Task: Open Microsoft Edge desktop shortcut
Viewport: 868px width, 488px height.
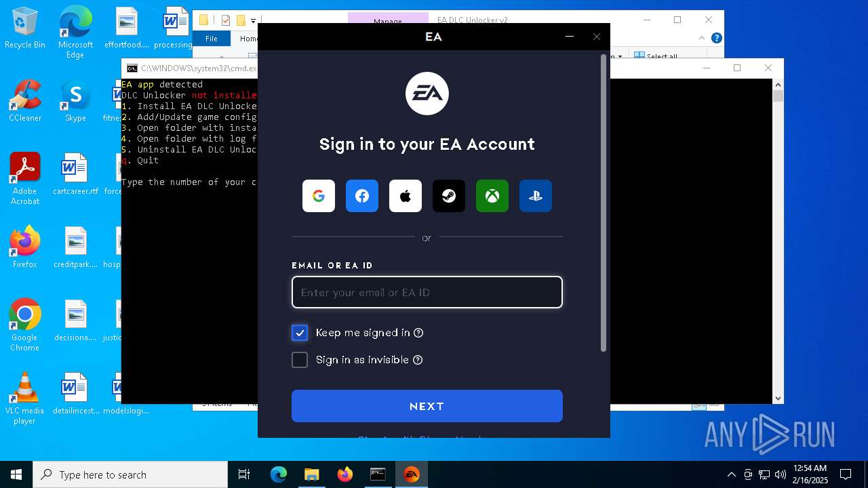Action: (x=75, y=33)
